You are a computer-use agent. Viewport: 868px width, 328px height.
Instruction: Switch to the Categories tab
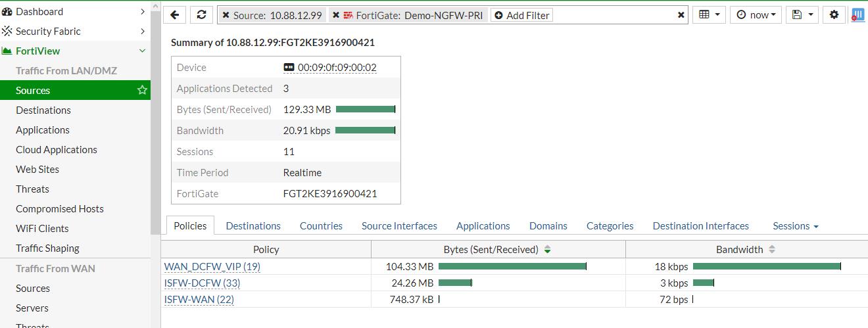[x=610, y=225]
